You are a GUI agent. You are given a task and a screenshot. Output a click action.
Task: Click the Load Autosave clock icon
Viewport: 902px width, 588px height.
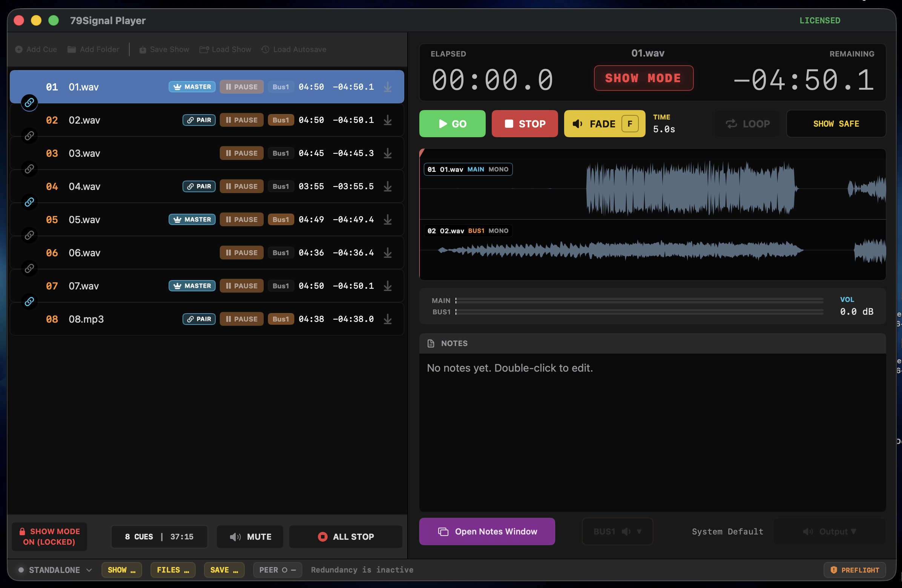click(x=265, y=49)
